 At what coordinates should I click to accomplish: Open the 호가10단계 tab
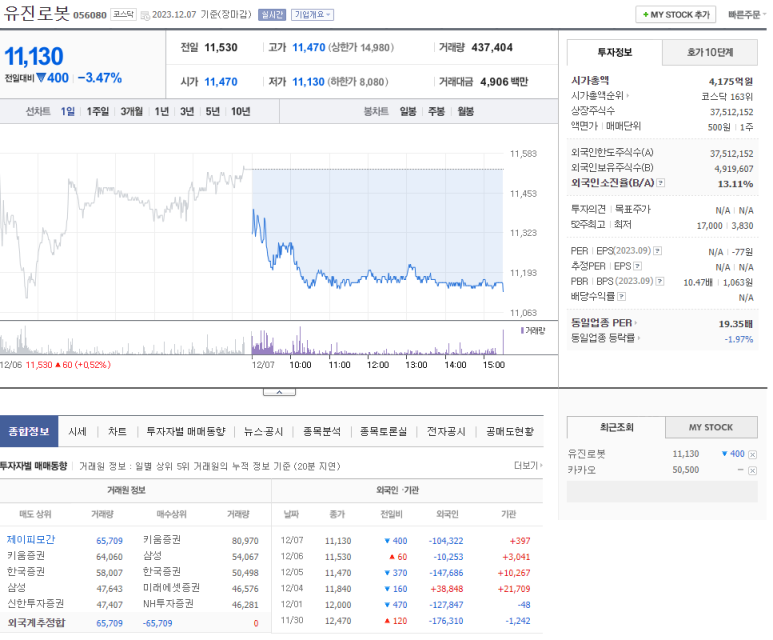pyautogui.click(x=710, y=52)
